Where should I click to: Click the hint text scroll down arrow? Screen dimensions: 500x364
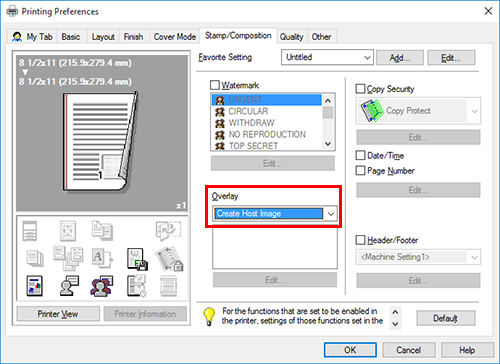(395, 324)
